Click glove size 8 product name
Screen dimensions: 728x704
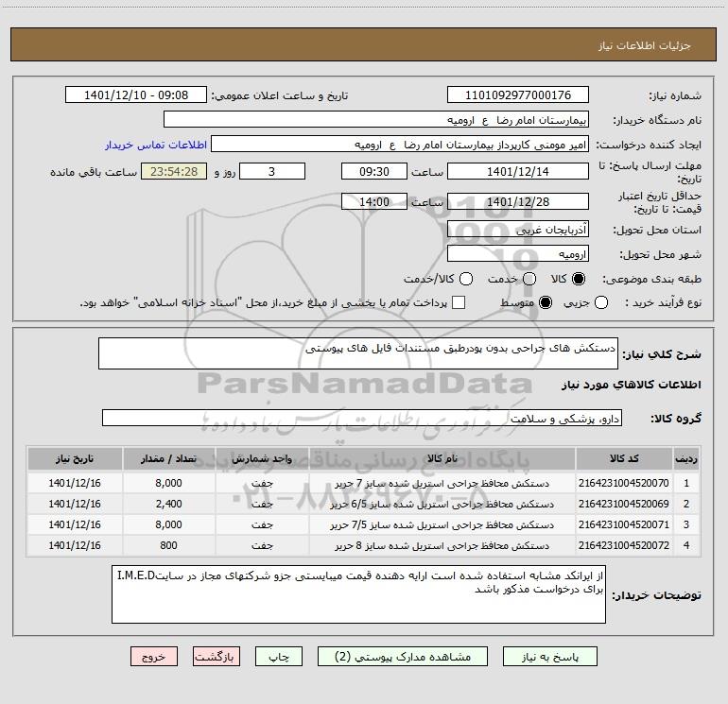pyautogui.click(x=442, y=546)
